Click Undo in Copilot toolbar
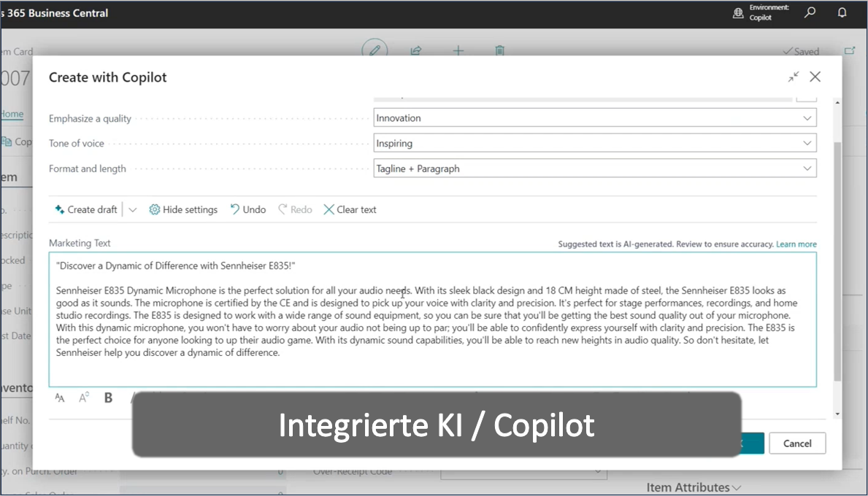Image resolution: width=868 pixels, height=496 pixels. coord(248,209)
